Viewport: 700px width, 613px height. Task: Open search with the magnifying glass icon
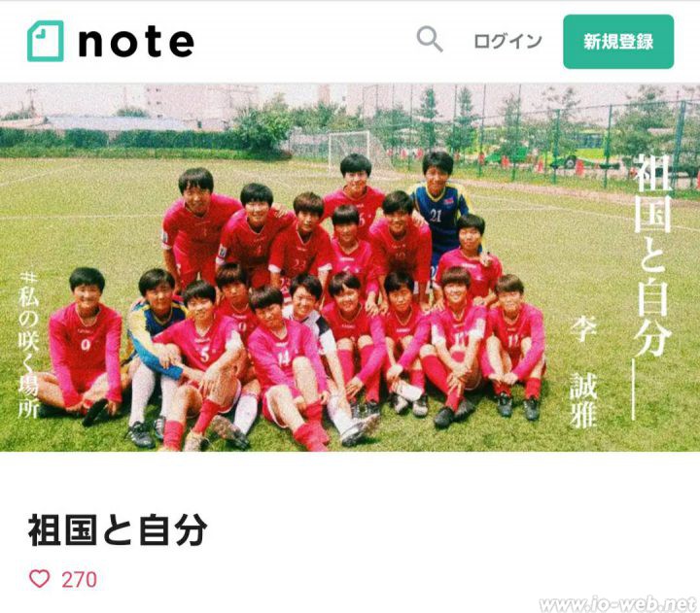[430, 39]
